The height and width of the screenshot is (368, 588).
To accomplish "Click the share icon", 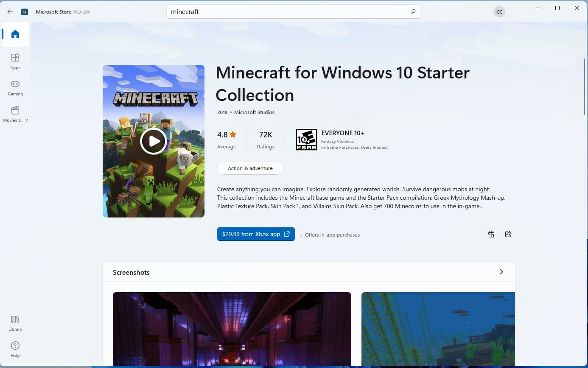I will [508, 234].
